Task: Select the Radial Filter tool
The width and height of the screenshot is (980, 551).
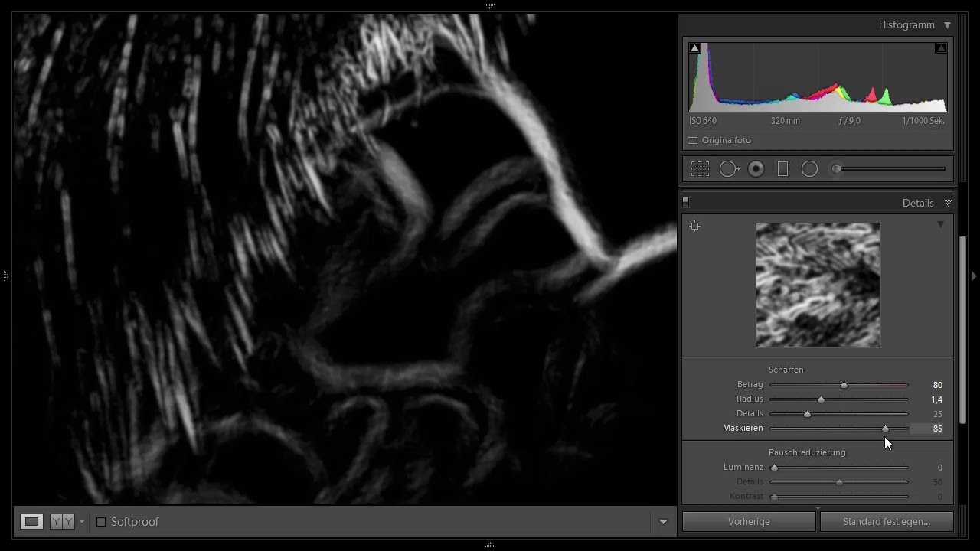Action: coord(809,169)
